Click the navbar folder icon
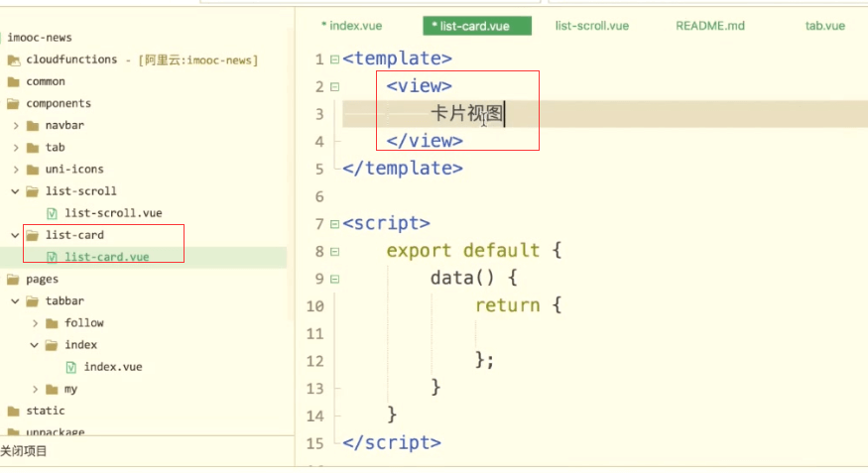Screen dimensions: 868x473 point(33,126)
